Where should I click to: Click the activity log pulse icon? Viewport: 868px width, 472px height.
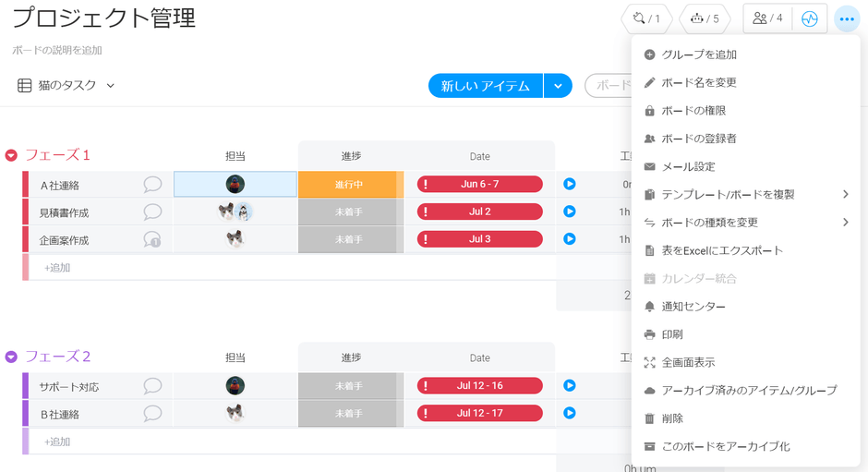pyautogui.click(x=810, y=18)
